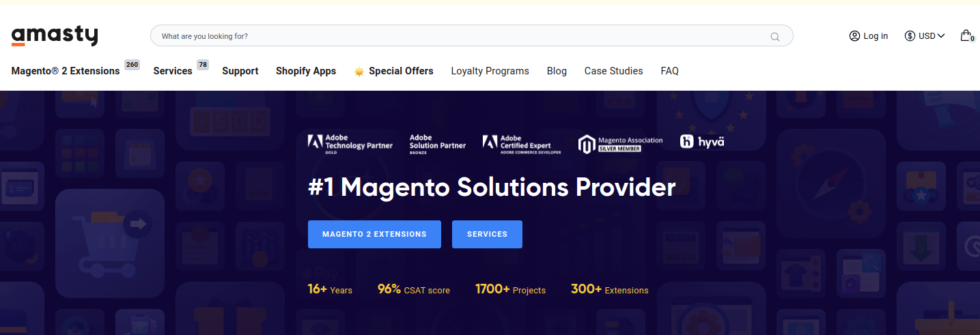980x335 pixels.
Task: Click the Adobe Solution Partner badge
Action: click(x=438, y=143)
